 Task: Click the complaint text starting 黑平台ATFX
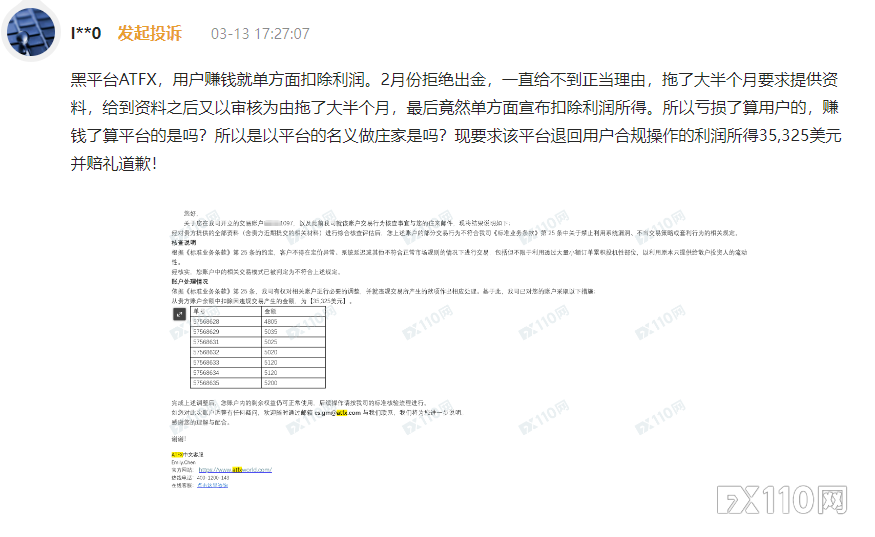point(455,121)
